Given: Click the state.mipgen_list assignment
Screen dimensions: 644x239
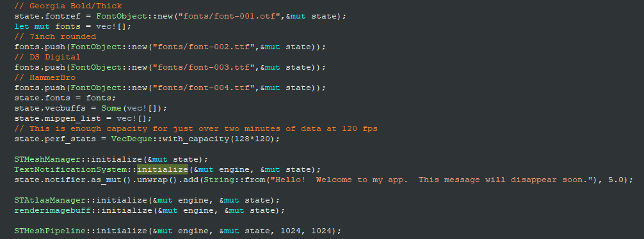Looking at the screenshot, I should 83,119.
